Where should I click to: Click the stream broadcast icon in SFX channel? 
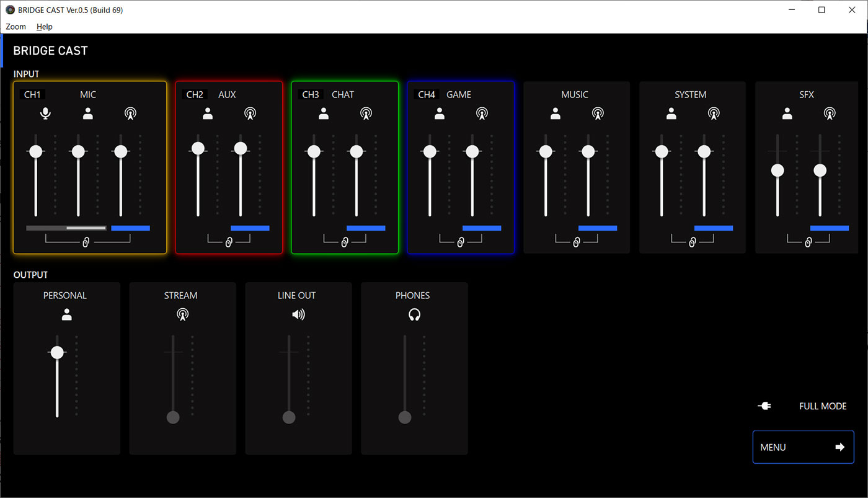(830, 113)
